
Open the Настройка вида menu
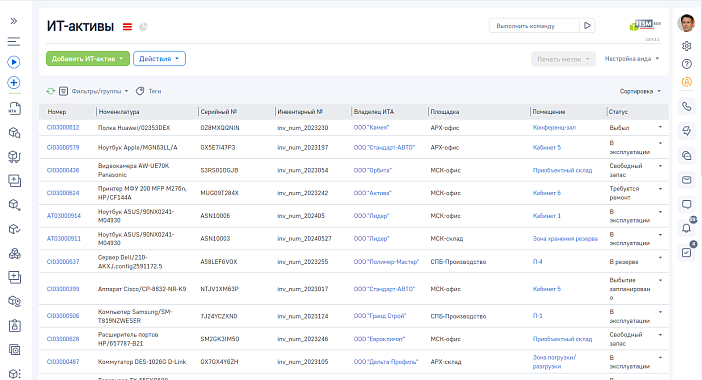[x=632, y=59]
